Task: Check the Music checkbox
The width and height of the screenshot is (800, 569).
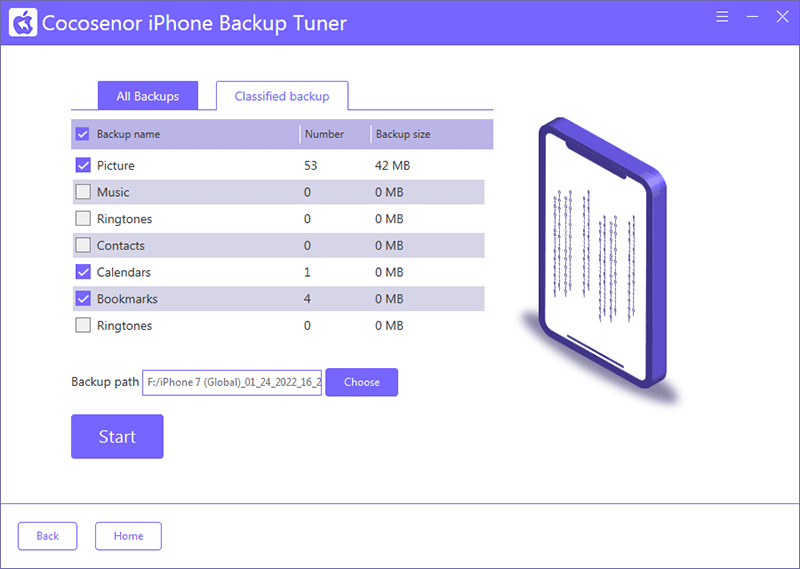Action: click(x=83, y=192)
